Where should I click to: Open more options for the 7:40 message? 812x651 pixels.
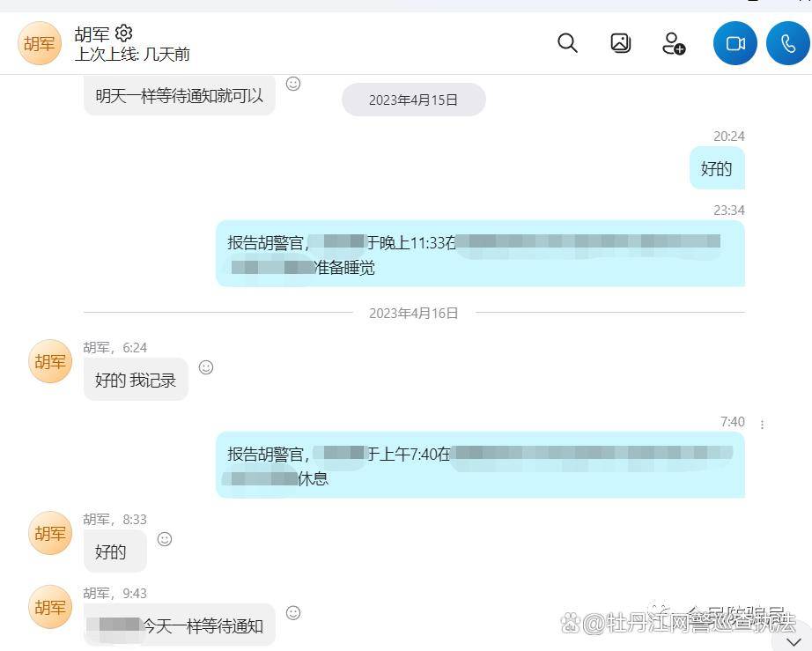763,425
